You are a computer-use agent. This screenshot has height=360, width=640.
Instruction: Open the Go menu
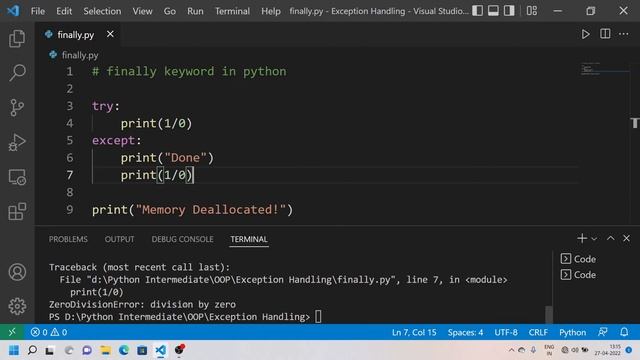point(169,11)
